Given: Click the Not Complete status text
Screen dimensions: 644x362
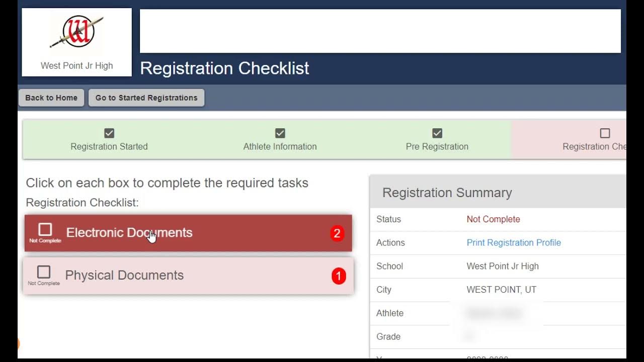Looking at the screenshot, I should coord(493,219).
